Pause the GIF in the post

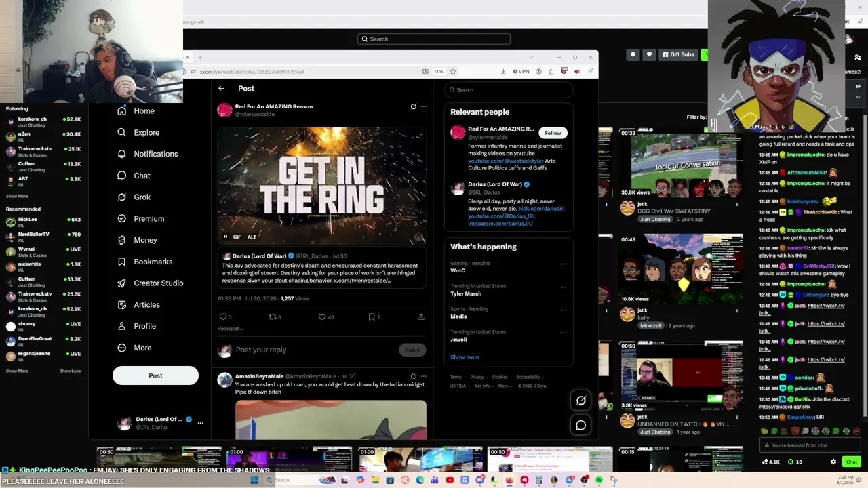[226, 237]
